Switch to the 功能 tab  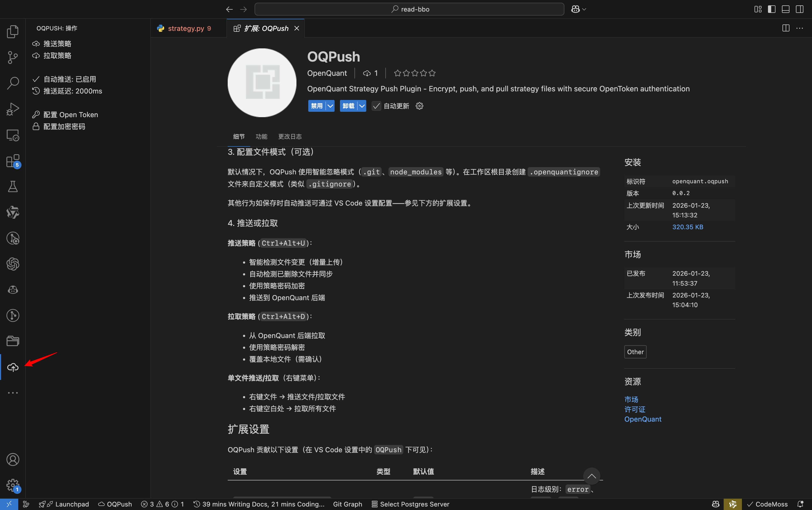[261, 136]
